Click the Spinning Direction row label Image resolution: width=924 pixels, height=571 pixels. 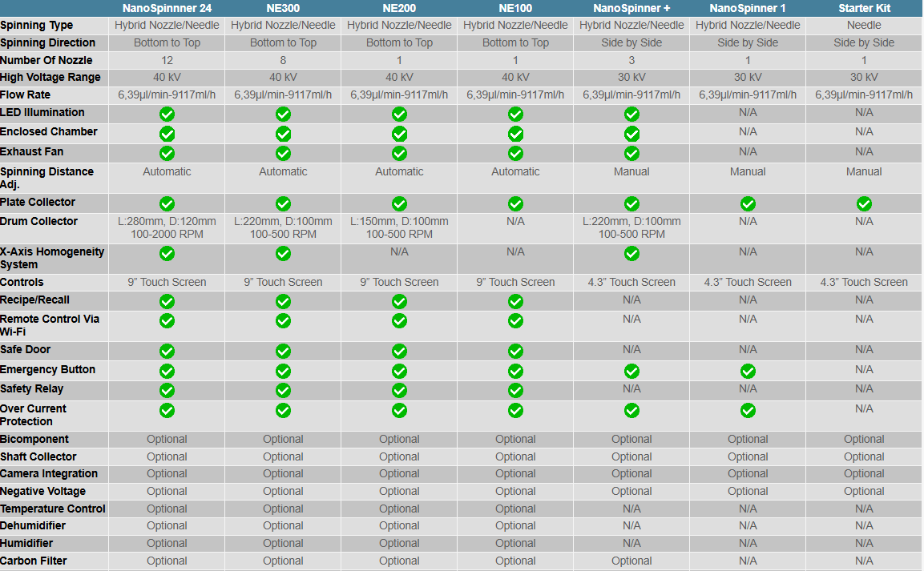[48, 42]
